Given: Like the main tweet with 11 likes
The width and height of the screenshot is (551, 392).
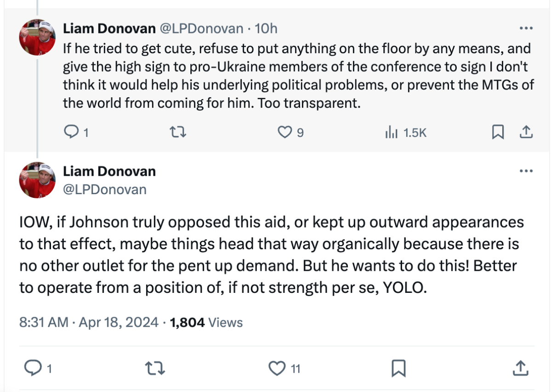Looking at the screenshot, I should (277, 368).
